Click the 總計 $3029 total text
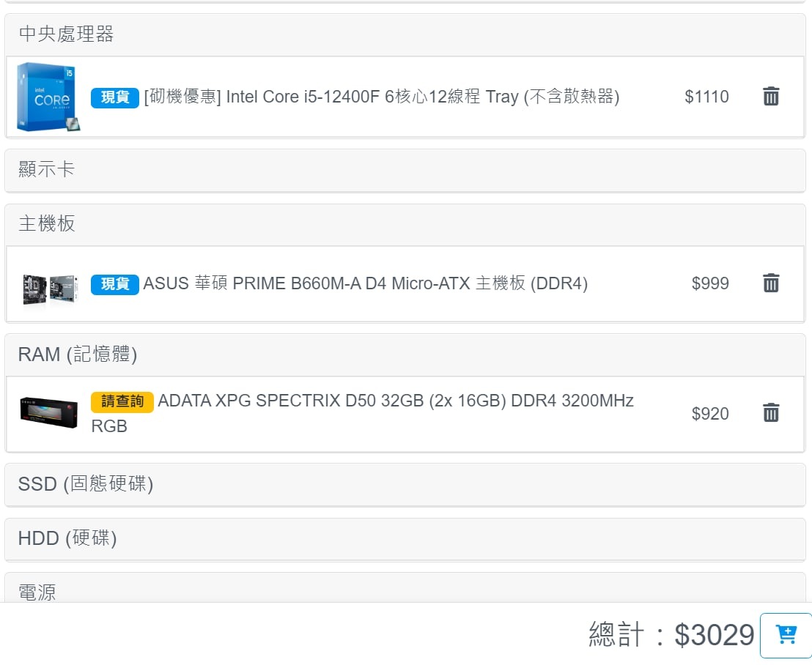The width and height of the screenshot is (812, 665). [671, 634]
